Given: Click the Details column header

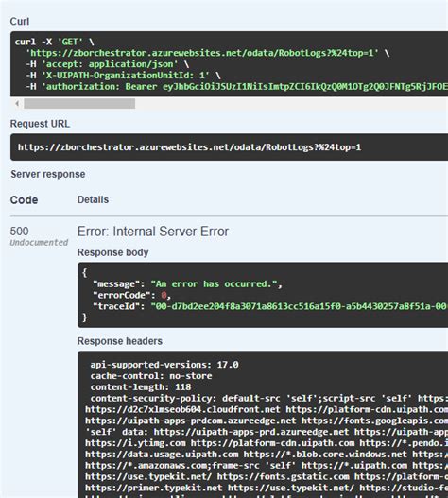Looking at the screenshot, I should tap(93, 199).
